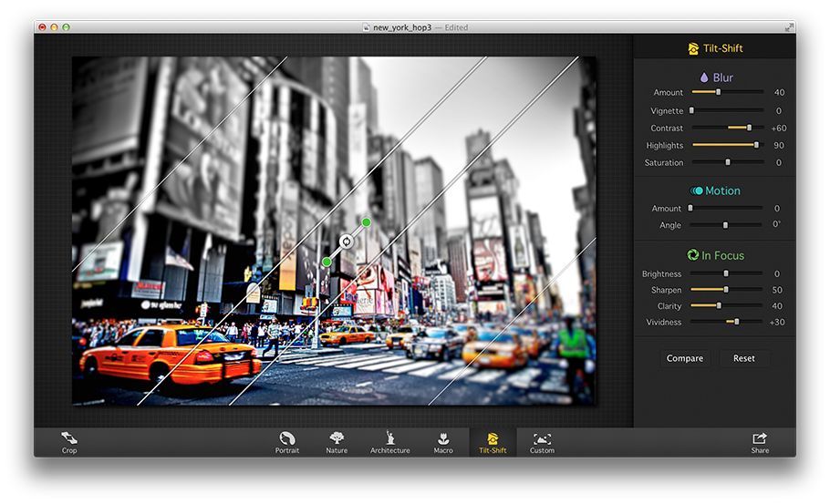Set the Sharpen slider

tap(726, 290)
